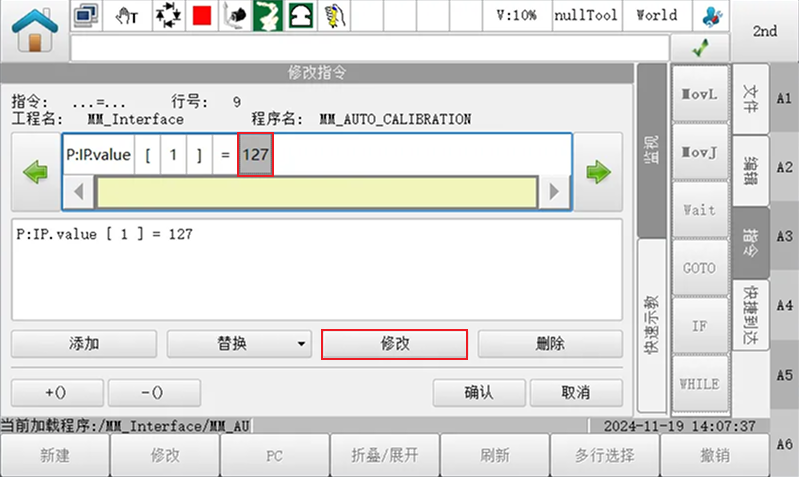Switch to the 文件 file tab

[751, 99]
